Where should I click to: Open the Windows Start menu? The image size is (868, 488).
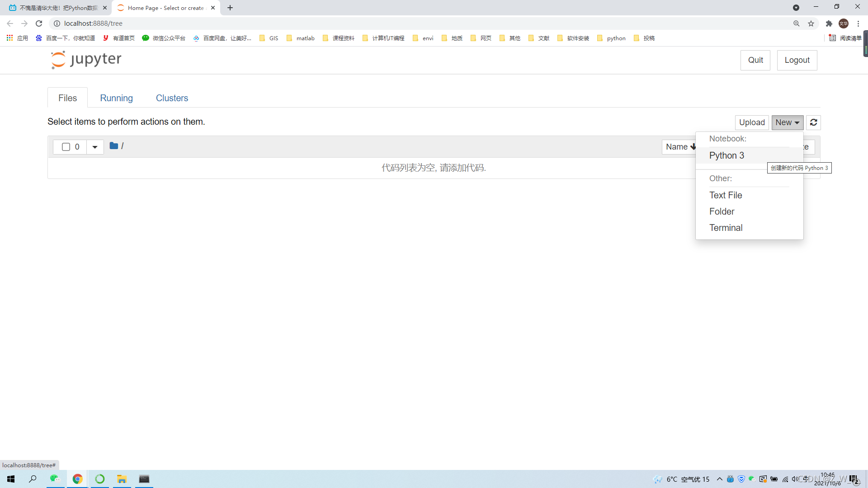click(x=11, y=479)
